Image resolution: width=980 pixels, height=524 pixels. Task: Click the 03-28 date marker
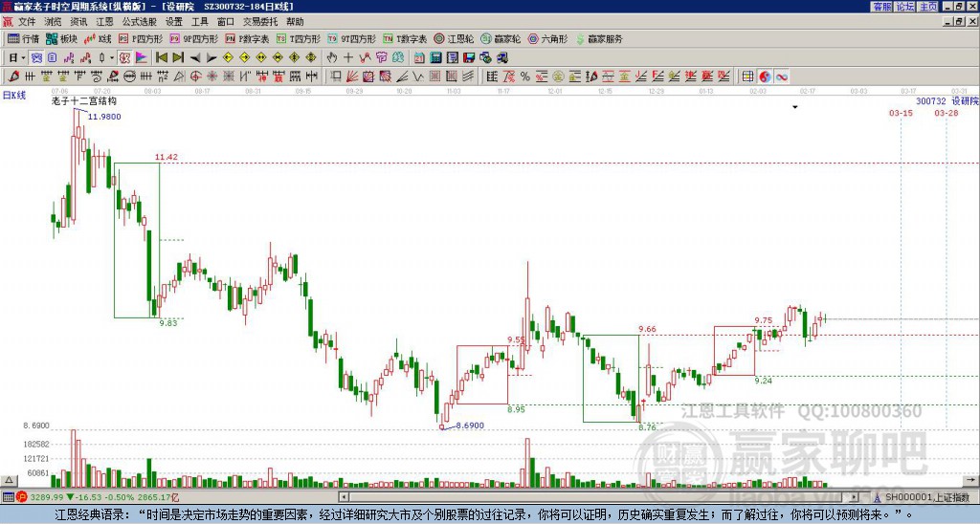point(947,113)
